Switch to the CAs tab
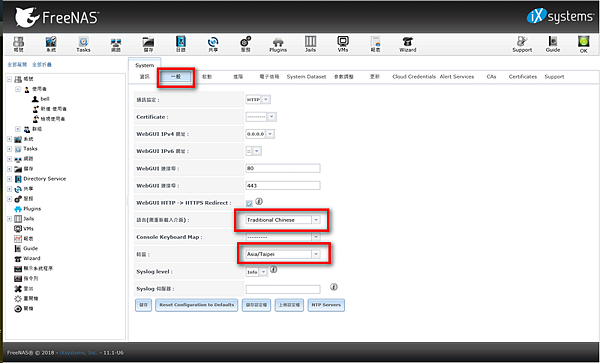600x363 pixels. click(491, 77)
